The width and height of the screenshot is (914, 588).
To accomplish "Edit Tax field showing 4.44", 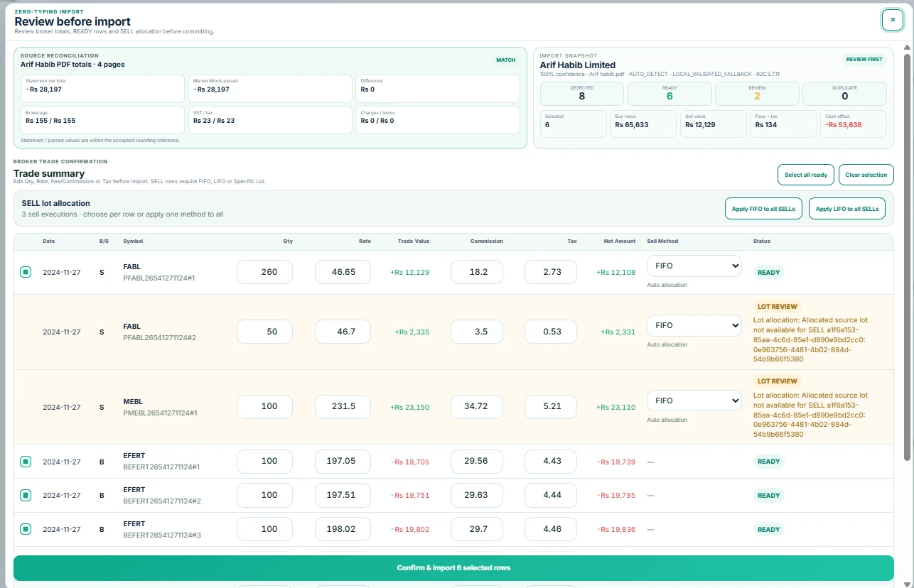I will coord(551,495).
